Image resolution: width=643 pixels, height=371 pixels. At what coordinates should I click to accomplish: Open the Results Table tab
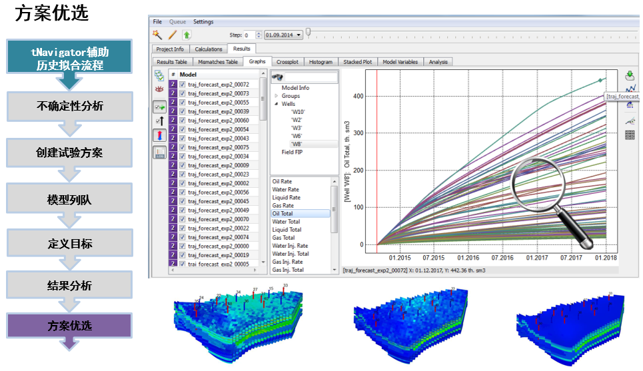(x=172, y=62)
